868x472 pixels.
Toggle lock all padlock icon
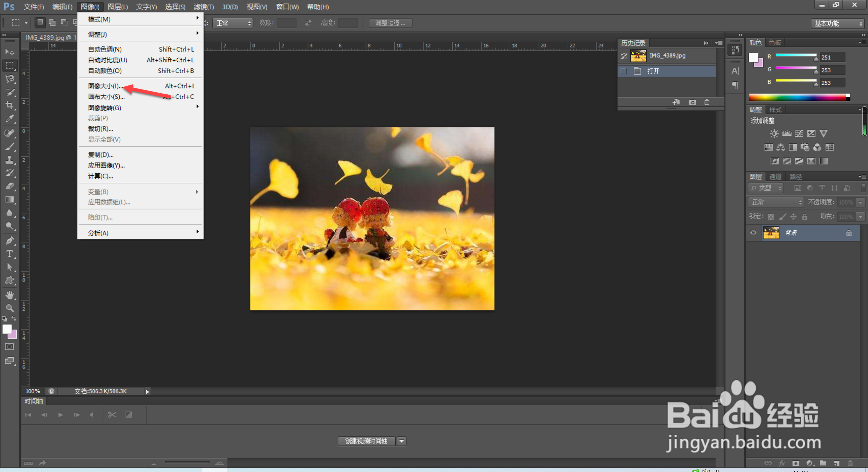coord(805,217)
